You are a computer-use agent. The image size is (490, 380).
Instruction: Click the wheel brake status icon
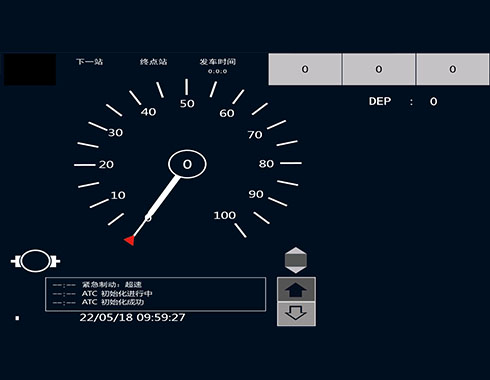(x=35, y=261)
